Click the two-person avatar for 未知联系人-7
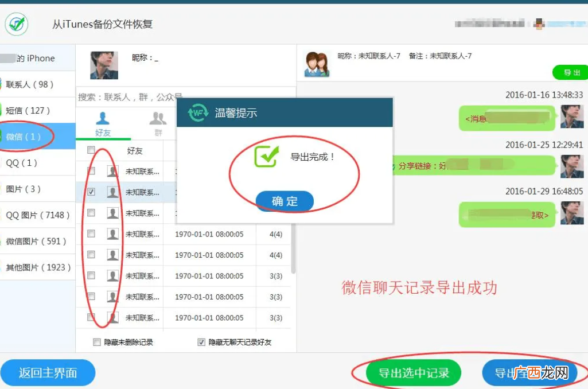 click(x=317, y=64)
